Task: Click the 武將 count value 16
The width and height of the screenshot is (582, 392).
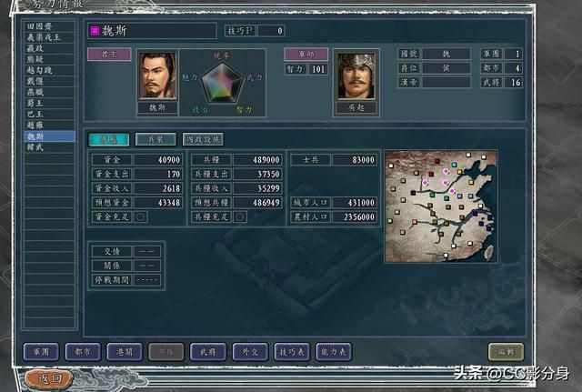Action: point(513,82)
